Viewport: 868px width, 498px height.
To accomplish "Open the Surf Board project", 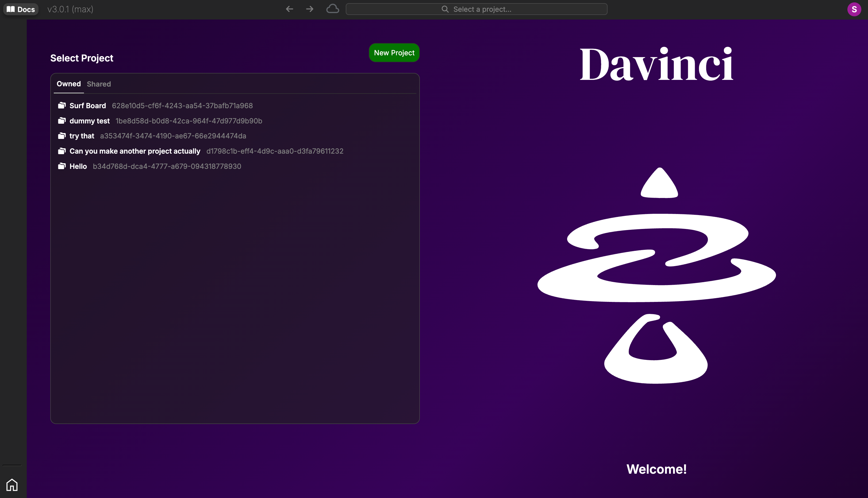I will (88, 106).
